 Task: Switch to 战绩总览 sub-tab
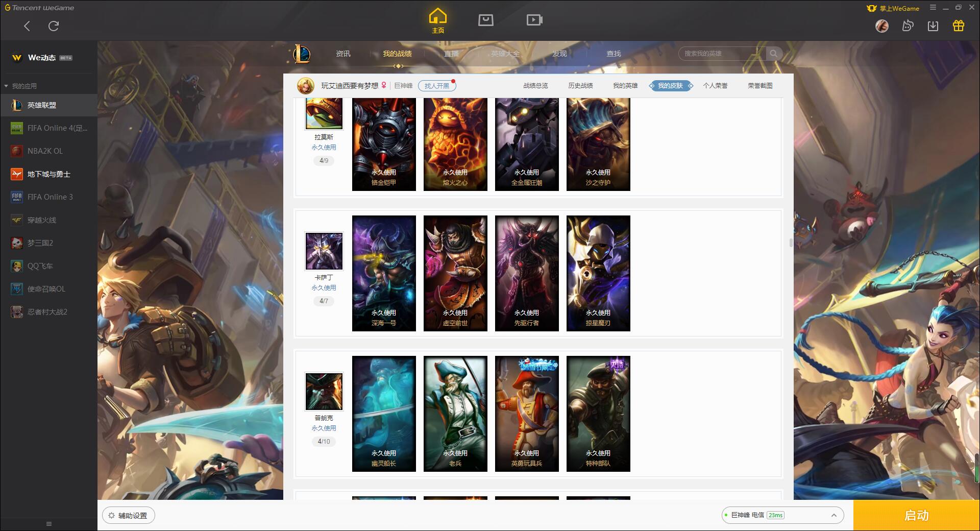coord(535,86)
